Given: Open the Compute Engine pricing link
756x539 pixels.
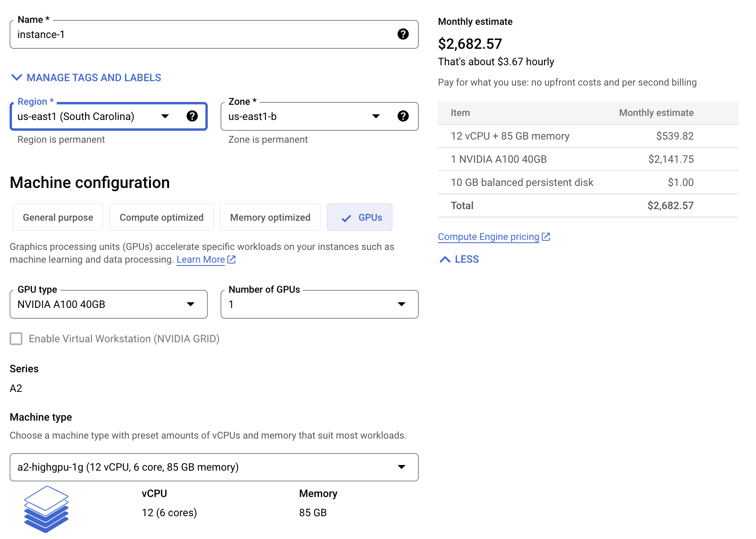Looking at the screenshot, I should 488,236.
